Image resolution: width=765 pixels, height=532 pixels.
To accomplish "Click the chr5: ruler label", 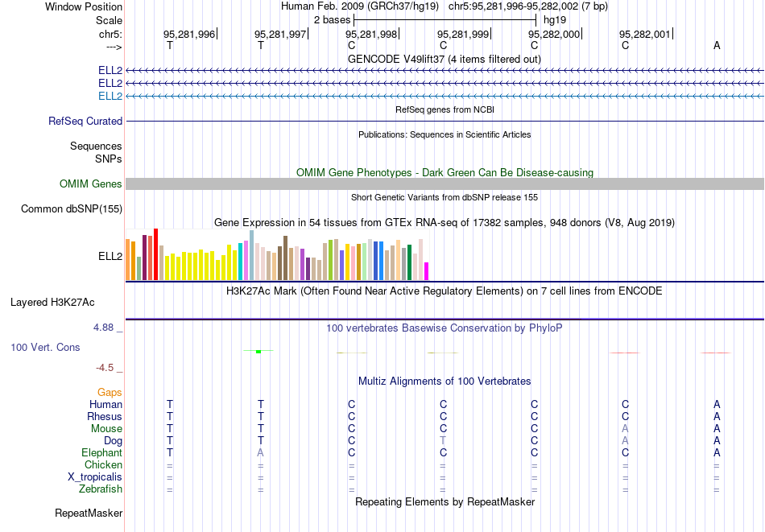I will (111, 34).
